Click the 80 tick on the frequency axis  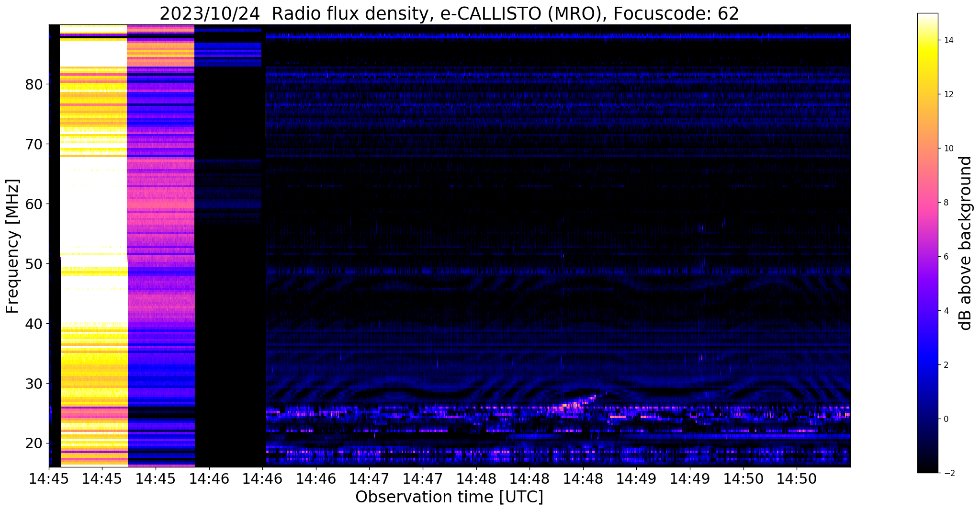(x=34, y=85)
